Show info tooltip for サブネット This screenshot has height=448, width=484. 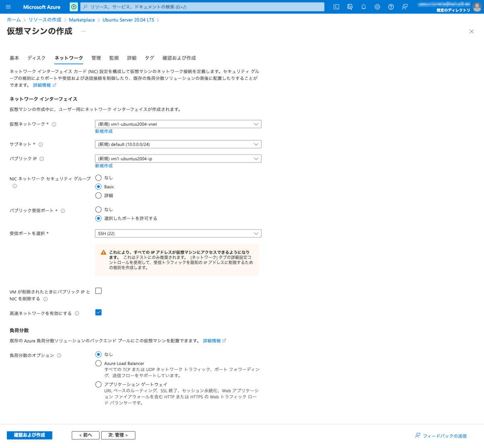click(x=41, y=144)
